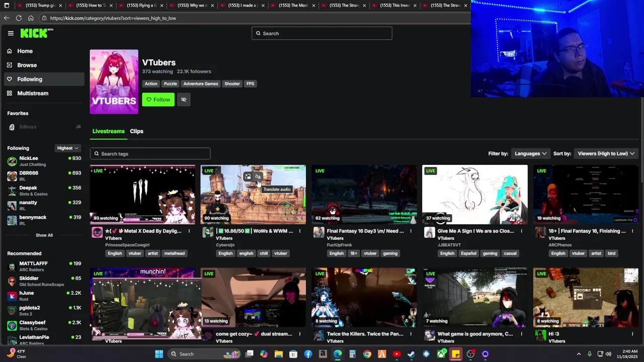Click the PrincessSpaceCowgirl streamer avatar
Screen dimensions: 644x362
pyautogui.click(x=97, y=232)
